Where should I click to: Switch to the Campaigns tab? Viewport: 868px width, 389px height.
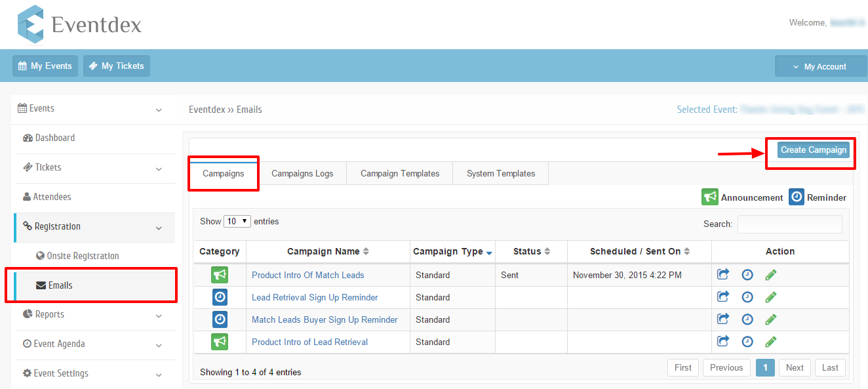pos(224,174)
